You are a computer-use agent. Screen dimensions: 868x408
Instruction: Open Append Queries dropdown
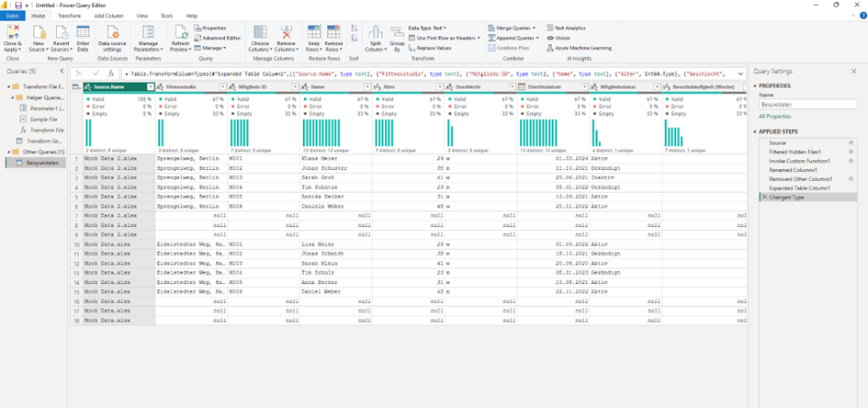point(513,39)
